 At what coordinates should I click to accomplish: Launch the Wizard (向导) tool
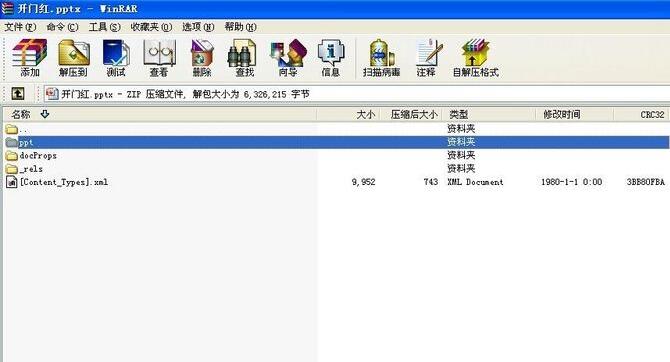(x=288, y=58)
